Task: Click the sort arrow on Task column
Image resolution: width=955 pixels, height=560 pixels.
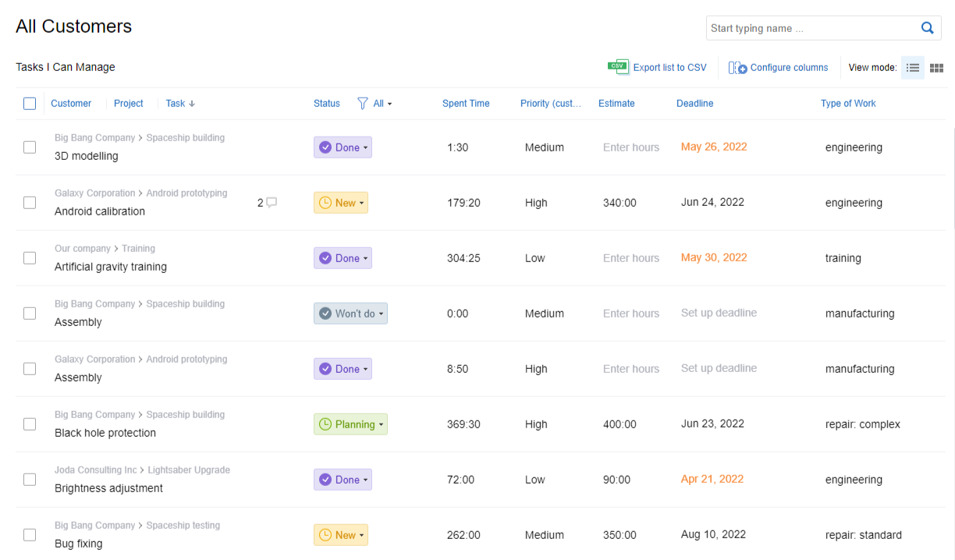Action: [x=193, y=103]
